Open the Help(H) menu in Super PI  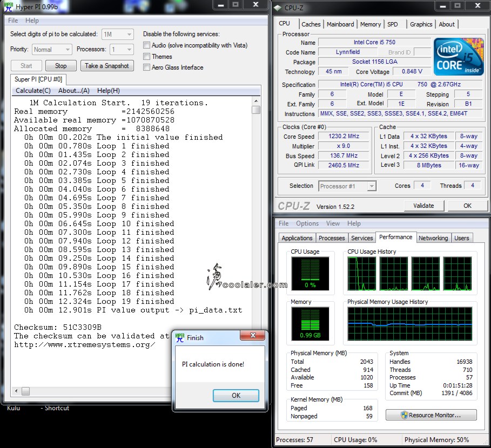coord(109,91)
